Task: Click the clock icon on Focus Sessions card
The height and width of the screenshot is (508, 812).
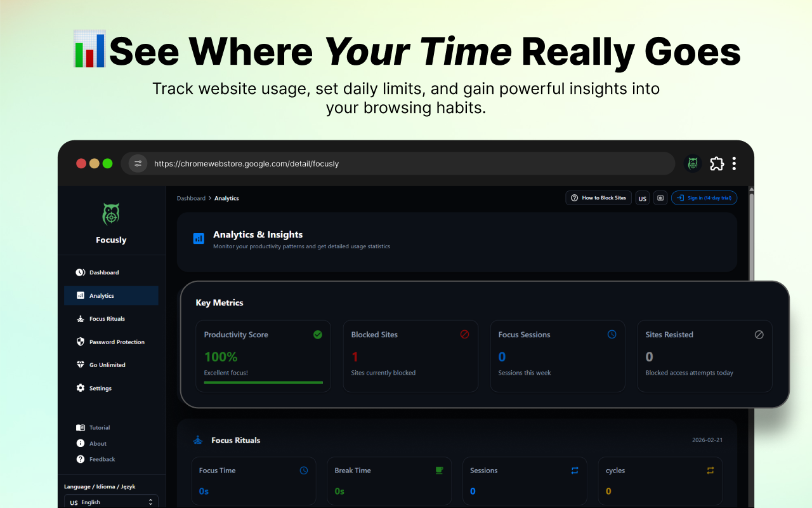Action: tap(612, 335)
